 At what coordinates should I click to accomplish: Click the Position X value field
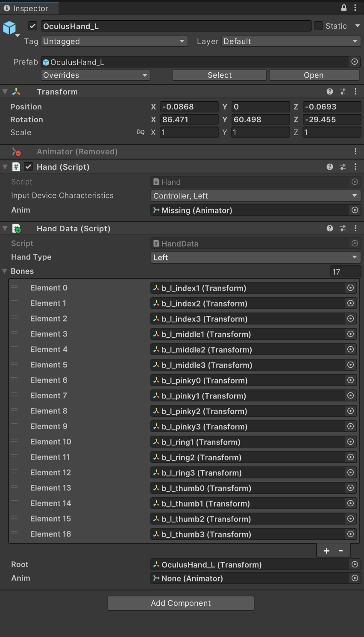[189, 107]
